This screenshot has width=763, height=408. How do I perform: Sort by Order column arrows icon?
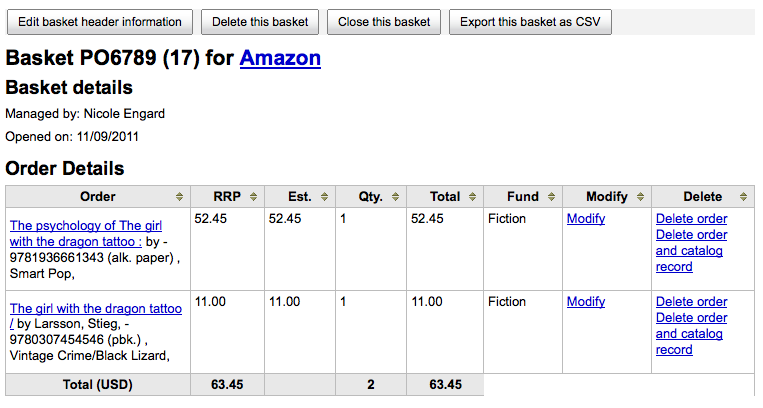click(180, 197)
